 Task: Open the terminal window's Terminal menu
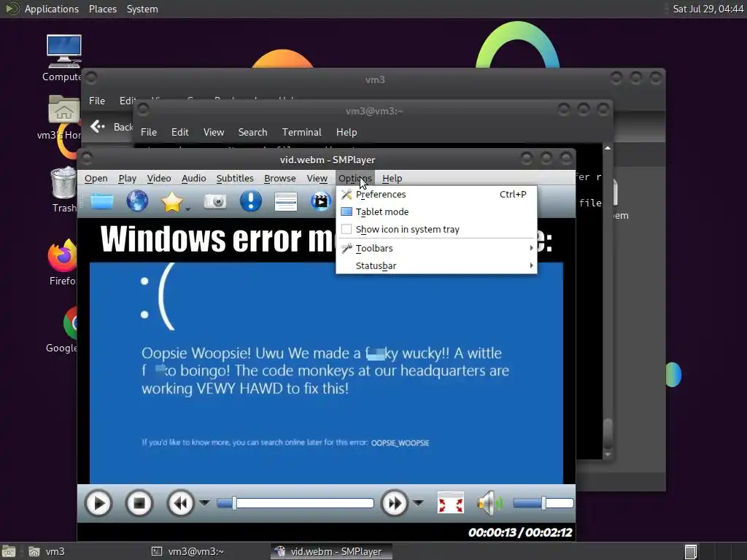coord(301,132)
